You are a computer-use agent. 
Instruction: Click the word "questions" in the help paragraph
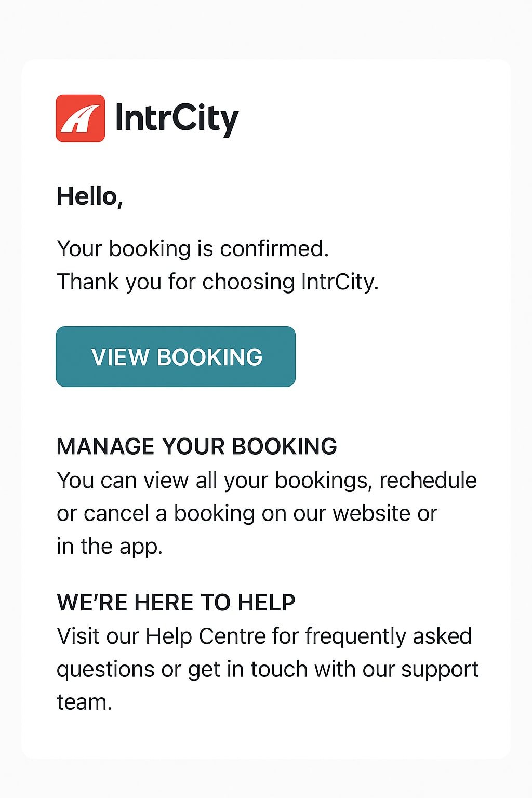click(x=105, y=669)
